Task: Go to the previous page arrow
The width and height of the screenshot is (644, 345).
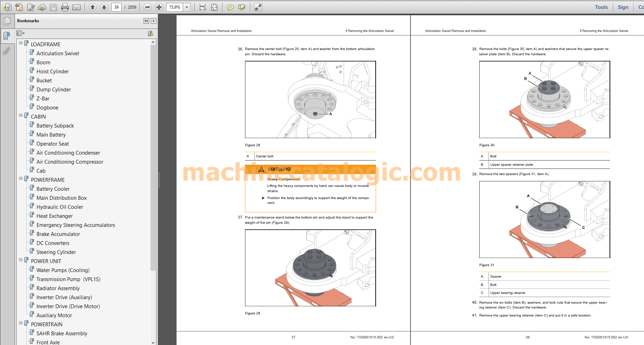Action: pos(92,7)
